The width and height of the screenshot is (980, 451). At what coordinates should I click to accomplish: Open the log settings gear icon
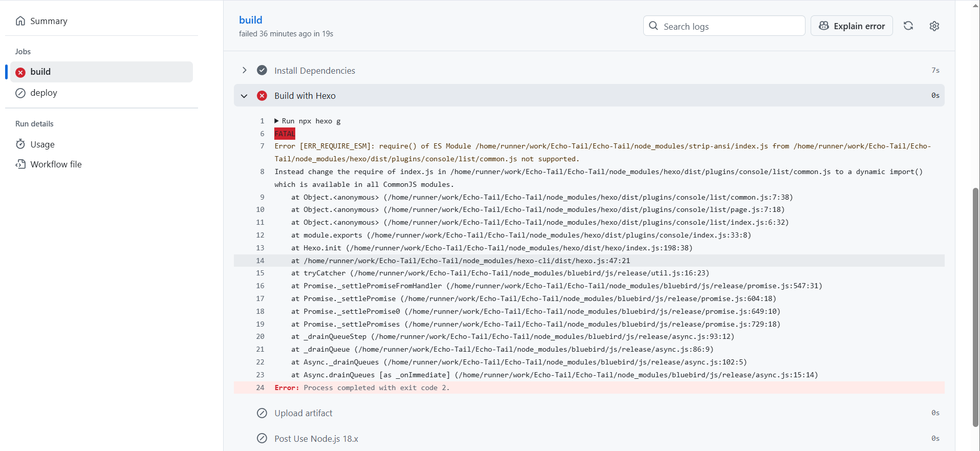coord(934,26)
